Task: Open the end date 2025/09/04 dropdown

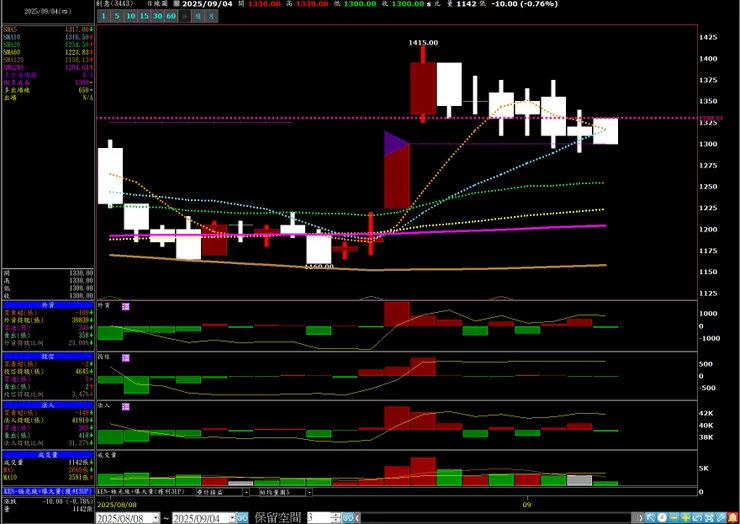Action: [x=232, y=518]
